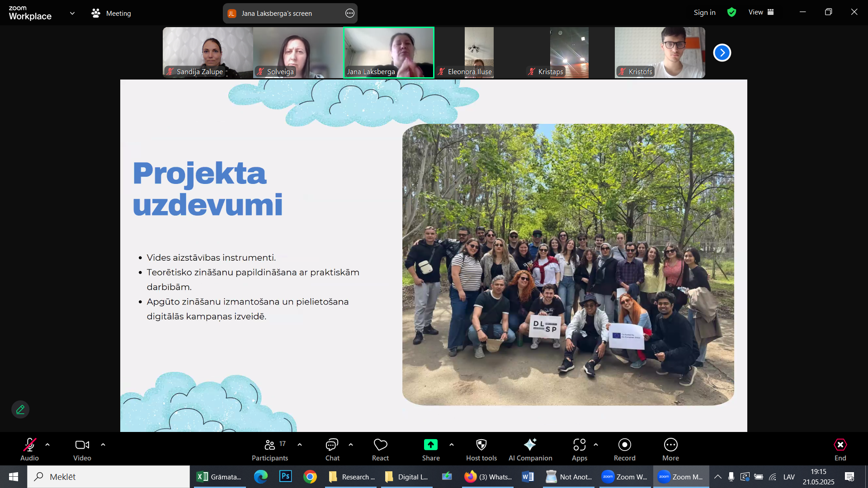Click the Sign in link
The image size is (868, 488).
[x=704, y=12]
